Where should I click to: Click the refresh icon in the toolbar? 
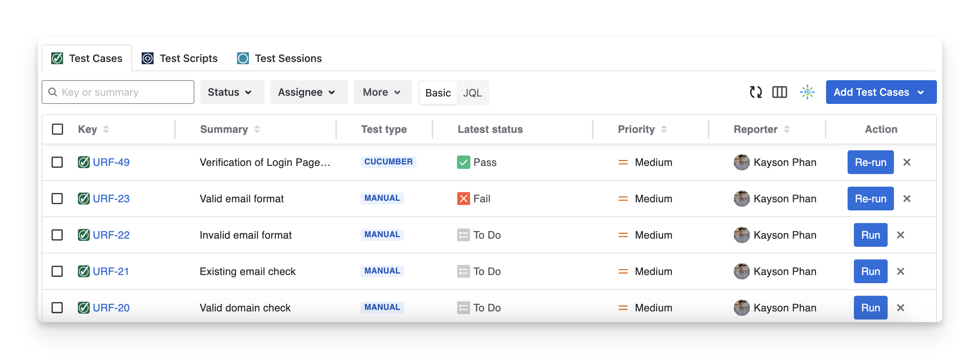(756, 92)
